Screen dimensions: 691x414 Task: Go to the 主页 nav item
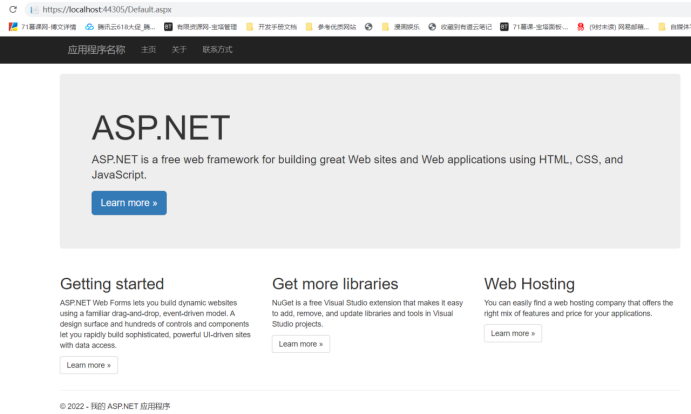149,50
